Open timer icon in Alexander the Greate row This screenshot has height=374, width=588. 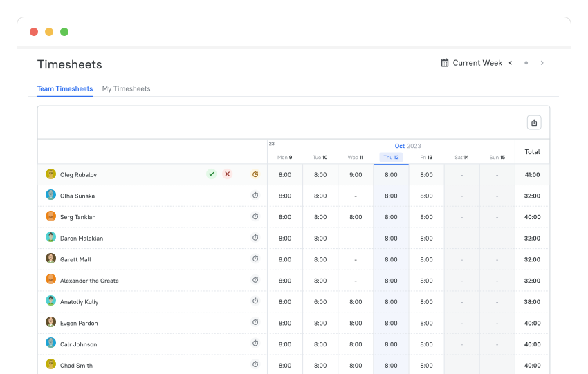(255, 280)
